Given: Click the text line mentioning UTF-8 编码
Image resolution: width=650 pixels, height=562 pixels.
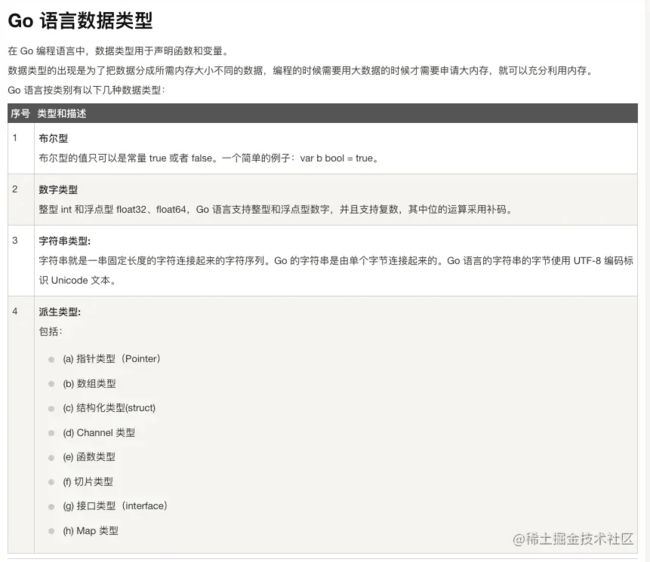Looking at the screenshot, I should 336,261.
